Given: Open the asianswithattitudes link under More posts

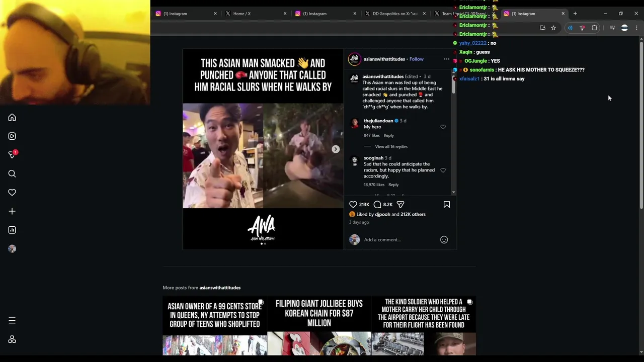Looking at the screenshot, I should point(220,288).
